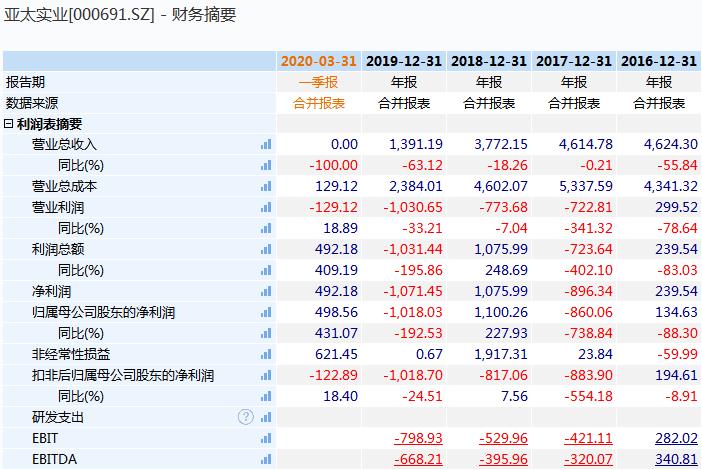Select the 2020-03-31 column header

click(x=319, y=61)
